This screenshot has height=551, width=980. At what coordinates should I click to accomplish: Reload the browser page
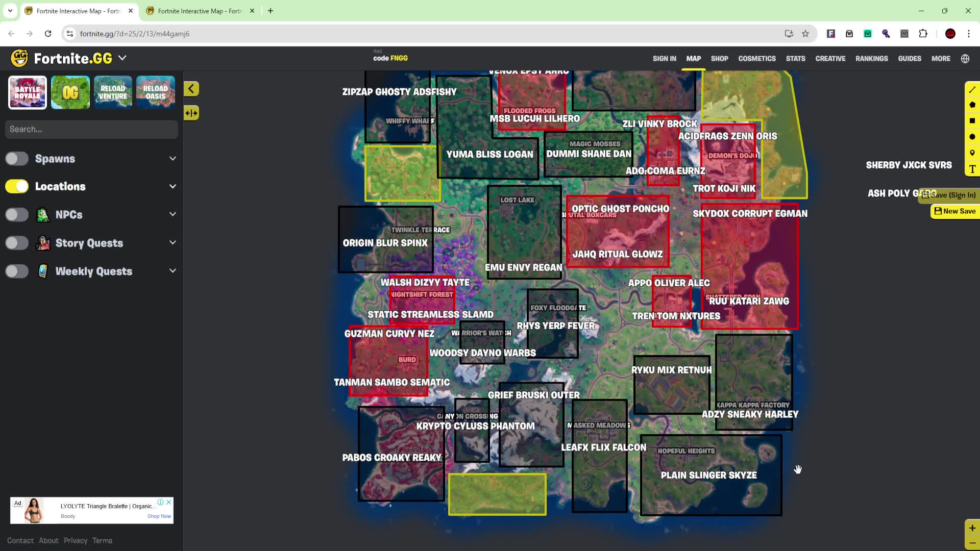pos(48,34)
